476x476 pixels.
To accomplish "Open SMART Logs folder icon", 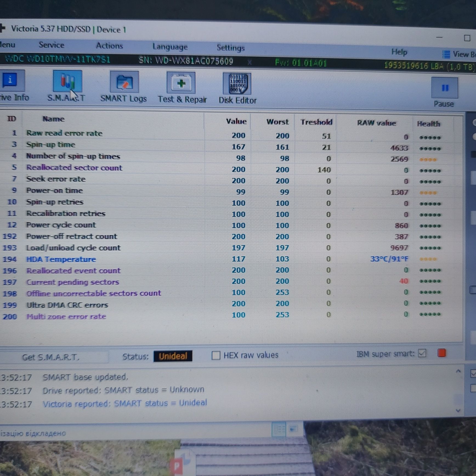I will [124, 82].
